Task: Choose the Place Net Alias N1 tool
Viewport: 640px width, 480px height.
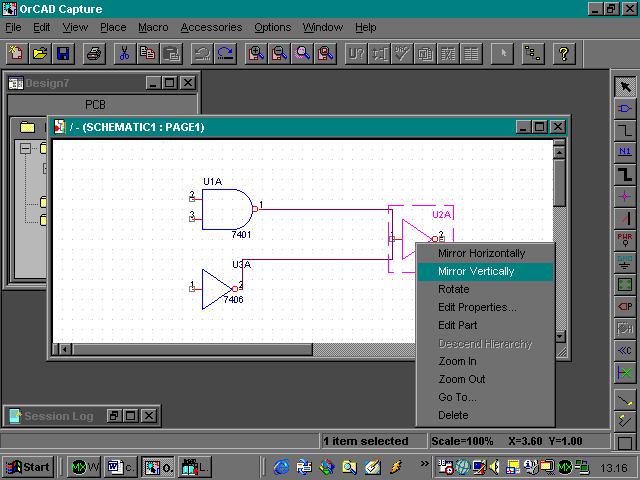Action: coord(625,152)
